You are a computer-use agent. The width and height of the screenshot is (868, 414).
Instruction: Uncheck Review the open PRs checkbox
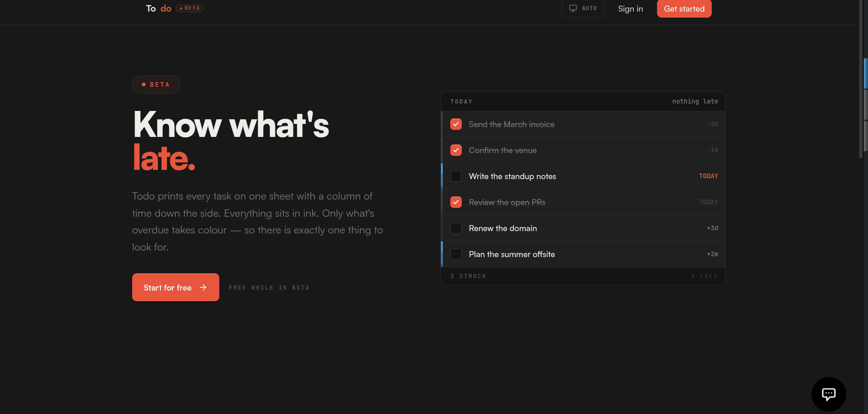456,202
